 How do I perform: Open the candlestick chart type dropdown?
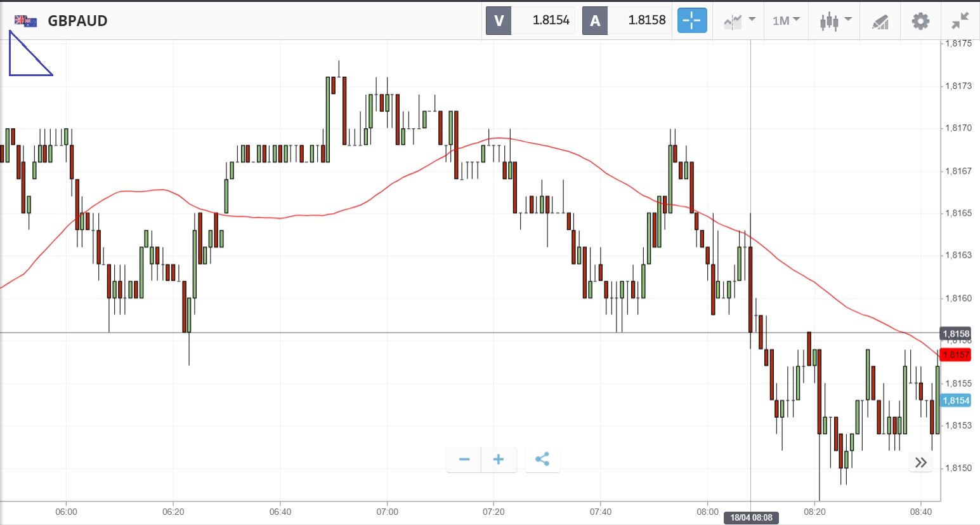[835, 21]
